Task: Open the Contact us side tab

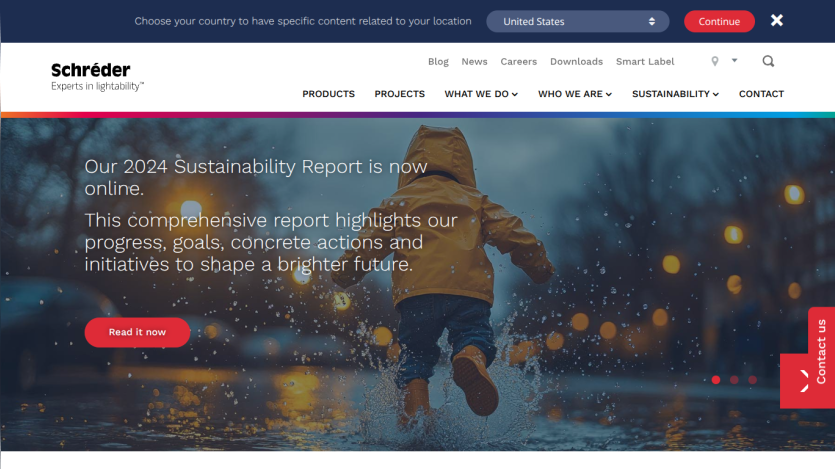Action: [x=821, y=351]
